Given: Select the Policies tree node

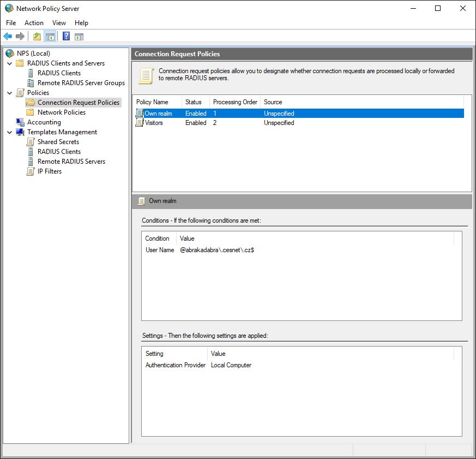Looking at the screenshot, I should point(38,93).
